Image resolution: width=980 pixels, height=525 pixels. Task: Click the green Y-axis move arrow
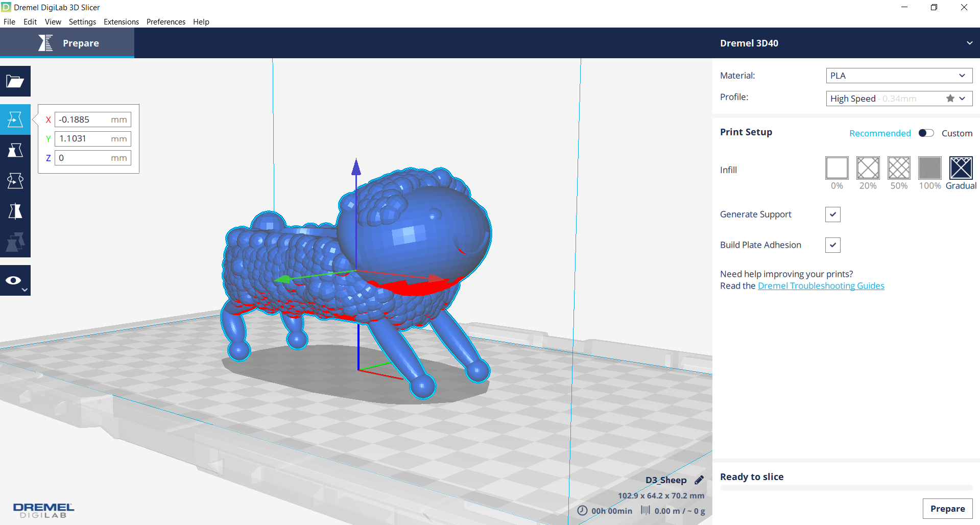pyautogui.click(x=282, y=279)
